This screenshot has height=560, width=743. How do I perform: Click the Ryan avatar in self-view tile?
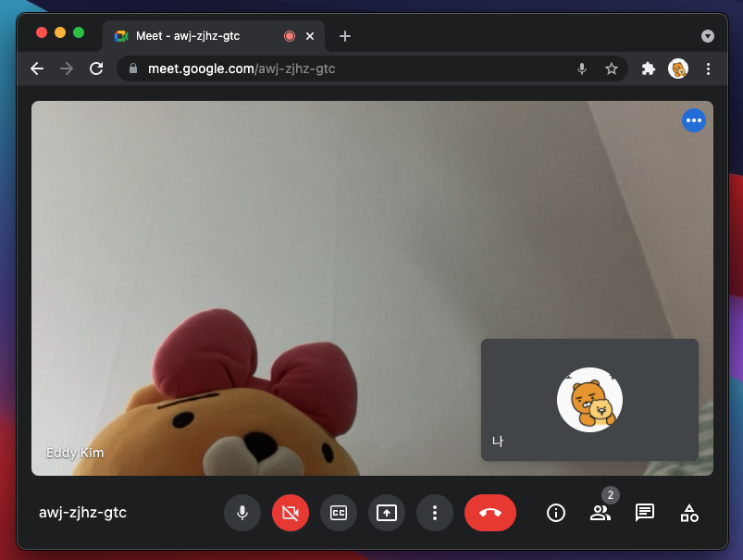click(x=589, y=400)
